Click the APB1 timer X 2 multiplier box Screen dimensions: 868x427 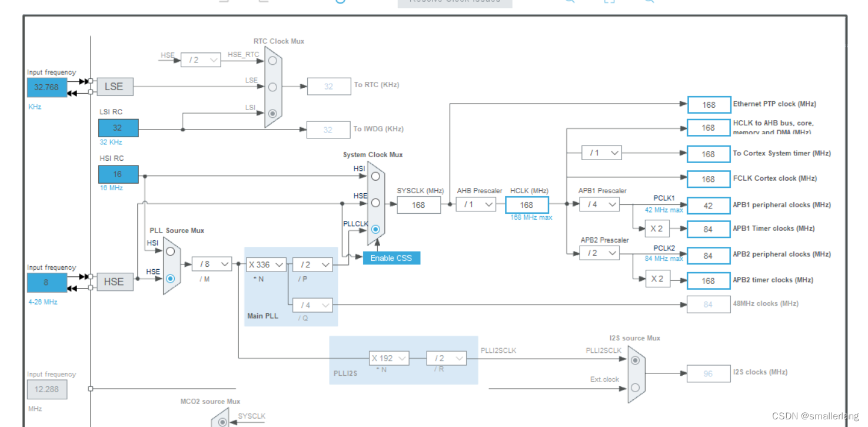[x=657, y=229]
